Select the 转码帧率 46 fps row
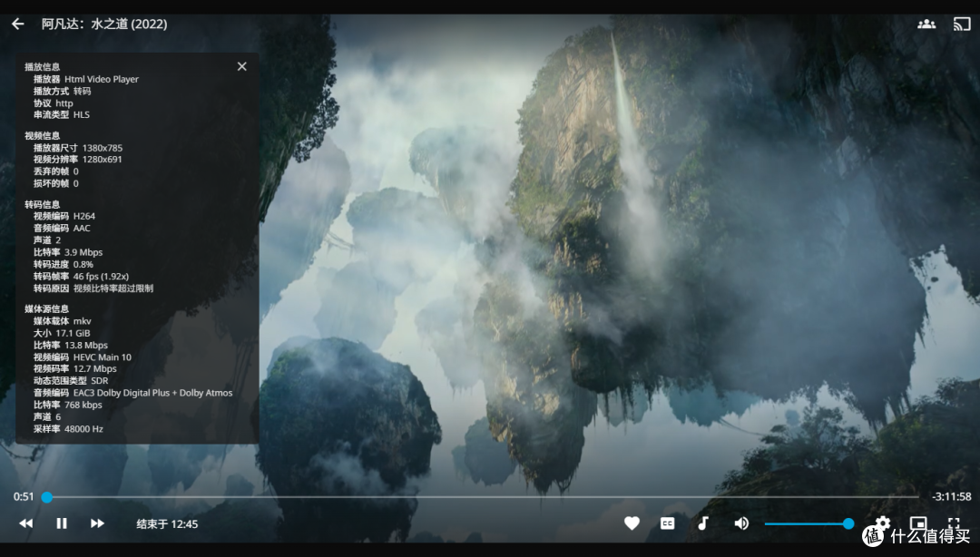The width and height of the screenshot is (980, 557). [x=82, y=277]
